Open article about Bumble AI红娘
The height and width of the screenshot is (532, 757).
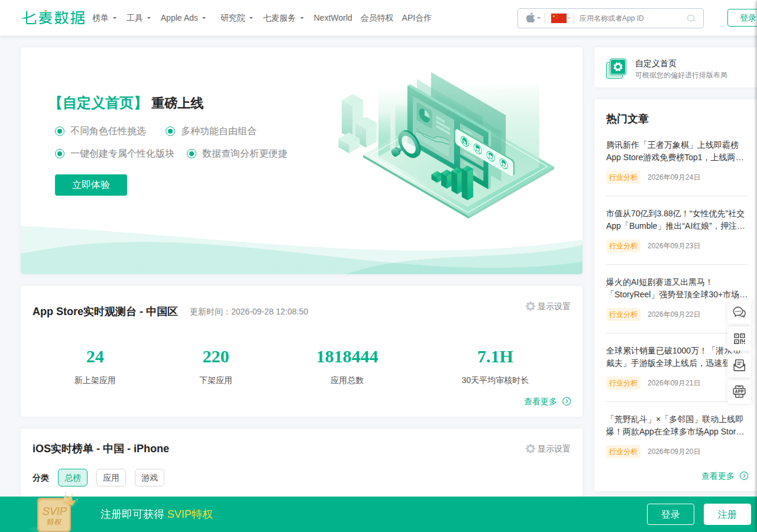tap(676, 220)
